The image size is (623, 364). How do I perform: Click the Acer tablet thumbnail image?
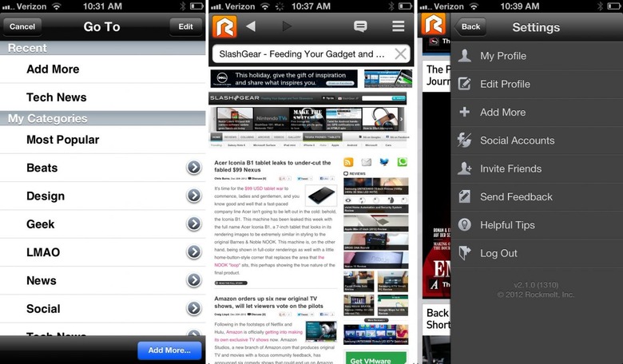tap(321, 196)
